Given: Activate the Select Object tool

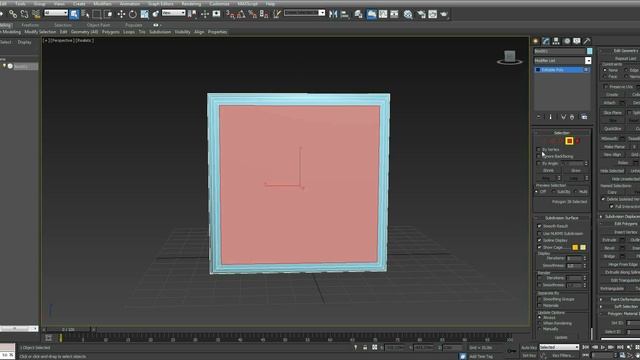Looking at the screenshot, I should click(74, 14).
